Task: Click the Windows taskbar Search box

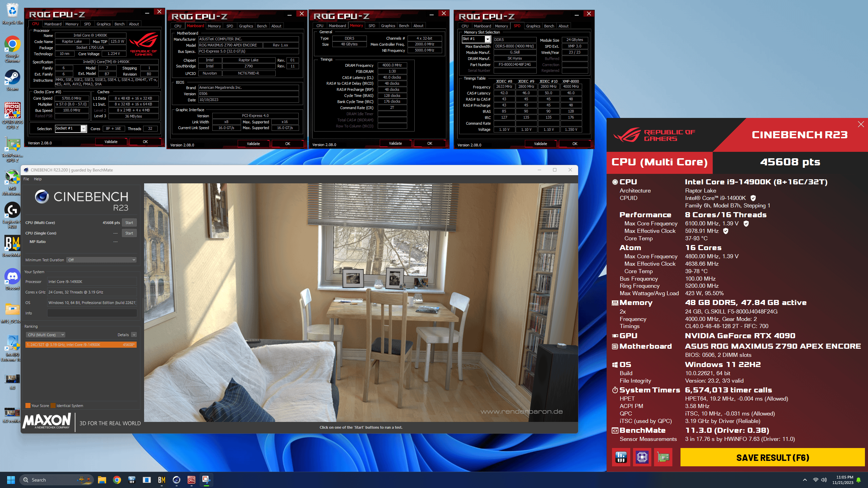Action: pyautogui.click(x=56, y=480)
